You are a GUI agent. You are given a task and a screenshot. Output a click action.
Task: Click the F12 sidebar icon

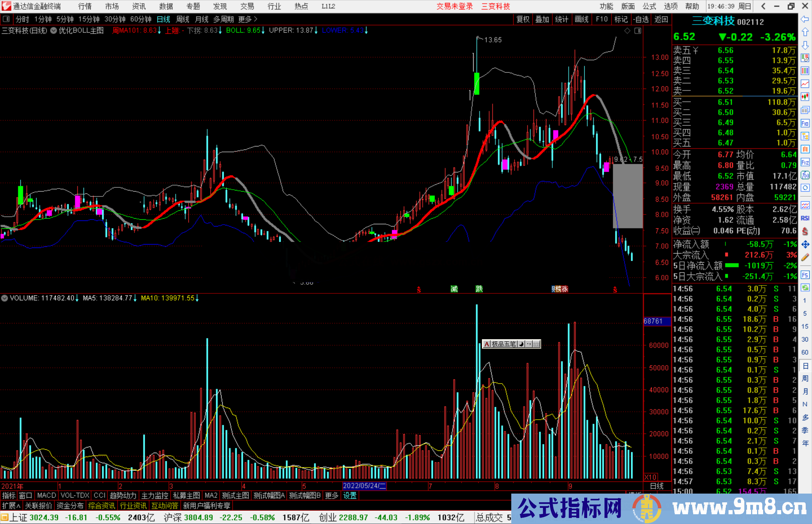coord(805,162)
